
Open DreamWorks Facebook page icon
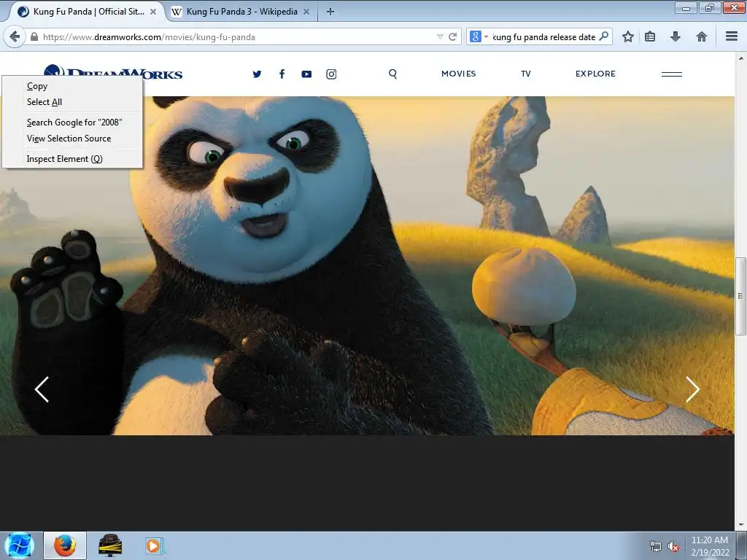coord(282,74)
